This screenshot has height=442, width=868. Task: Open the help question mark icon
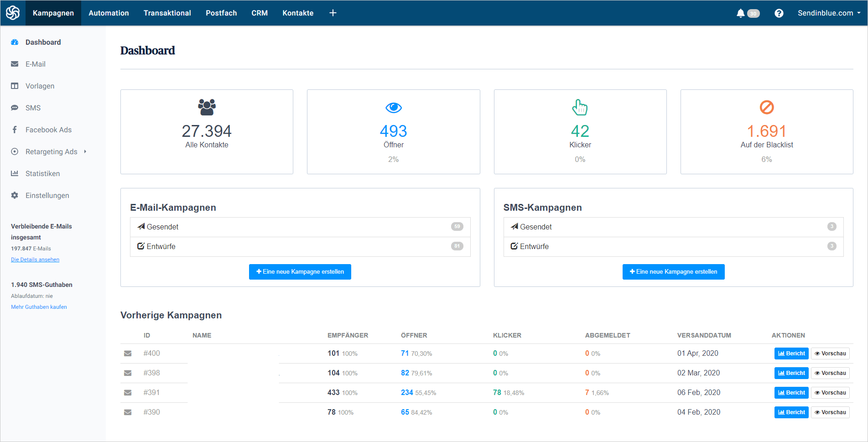coord(779,13)
